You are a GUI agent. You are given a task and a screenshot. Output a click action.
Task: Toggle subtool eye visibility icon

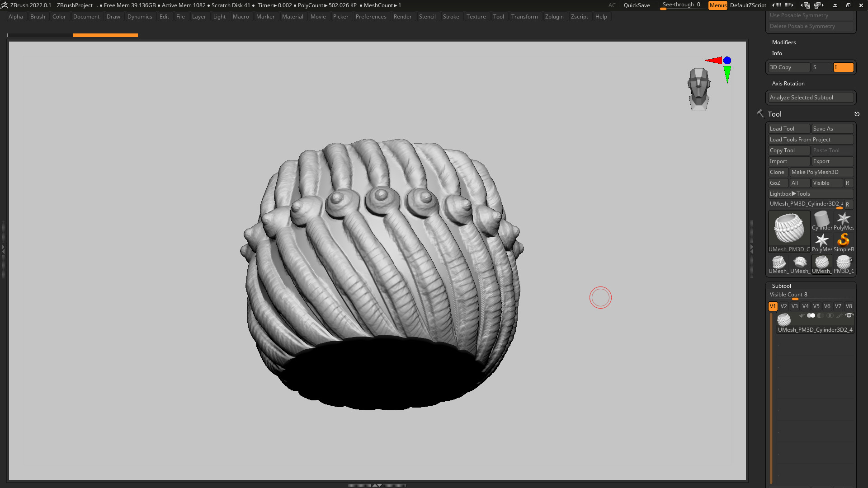click(849, 315)
